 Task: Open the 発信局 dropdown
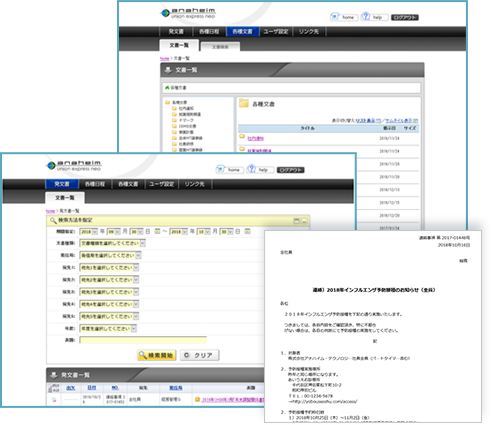point(110,255)
